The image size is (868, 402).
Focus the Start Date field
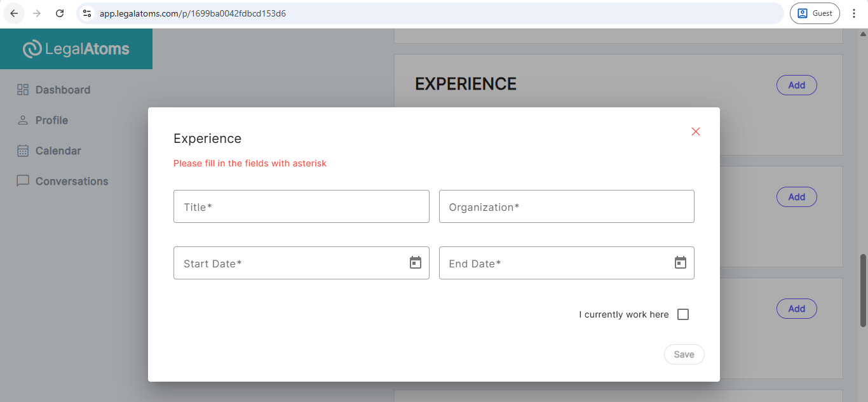click(301, 263)
